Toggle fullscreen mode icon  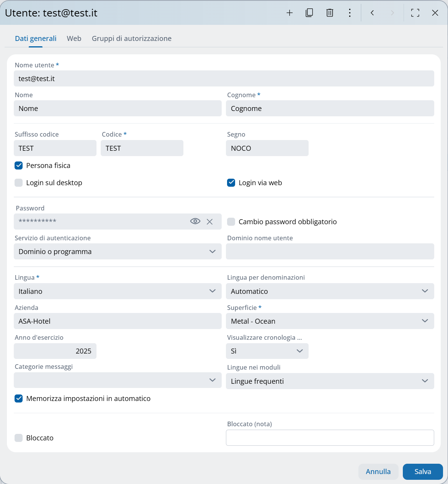tap(415, 13)
